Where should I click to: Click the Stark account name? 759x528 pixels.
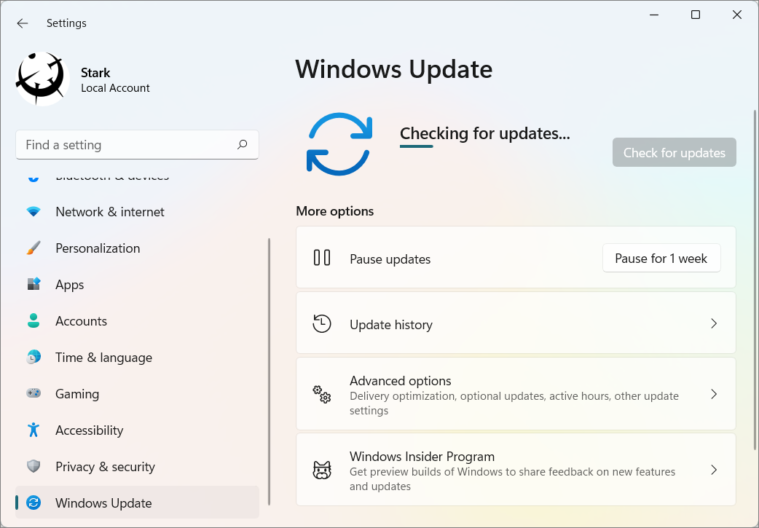point(95,73)
